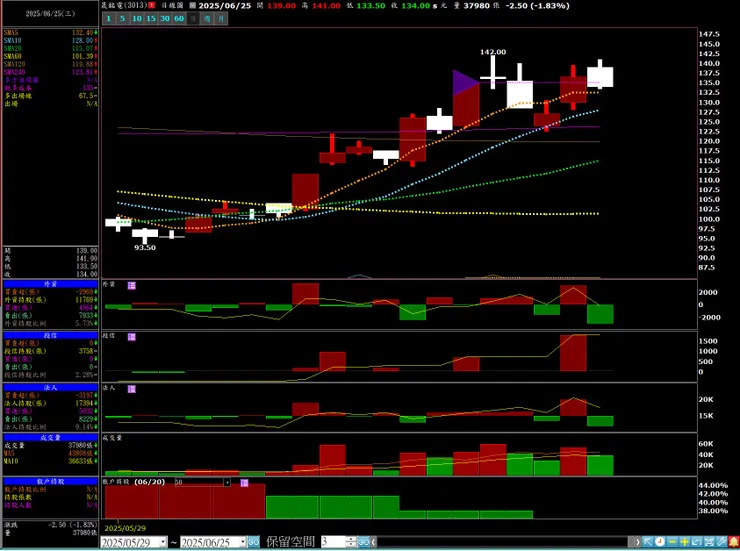Click the red flag icon beside stock name
The width and height of the screenshot is (740, 551).
point(152,5)
